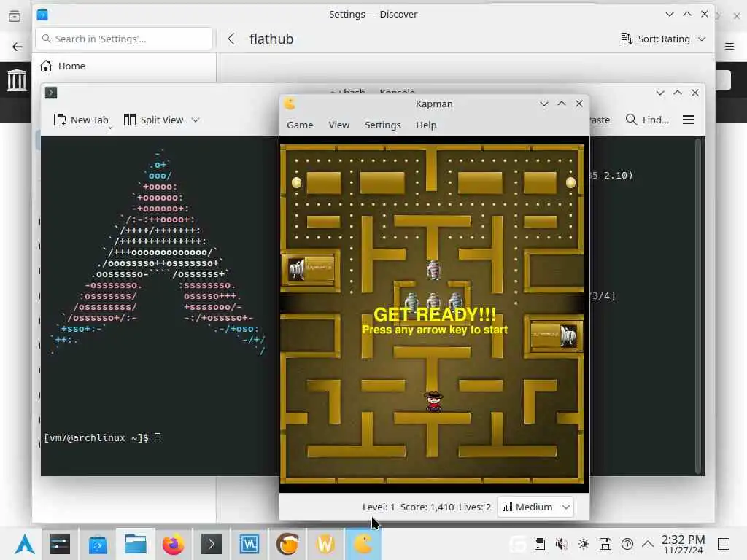Click the Konsole terminal icon in title bar
The height and width of the screenshot is (560, 747).
coord(51,93)
